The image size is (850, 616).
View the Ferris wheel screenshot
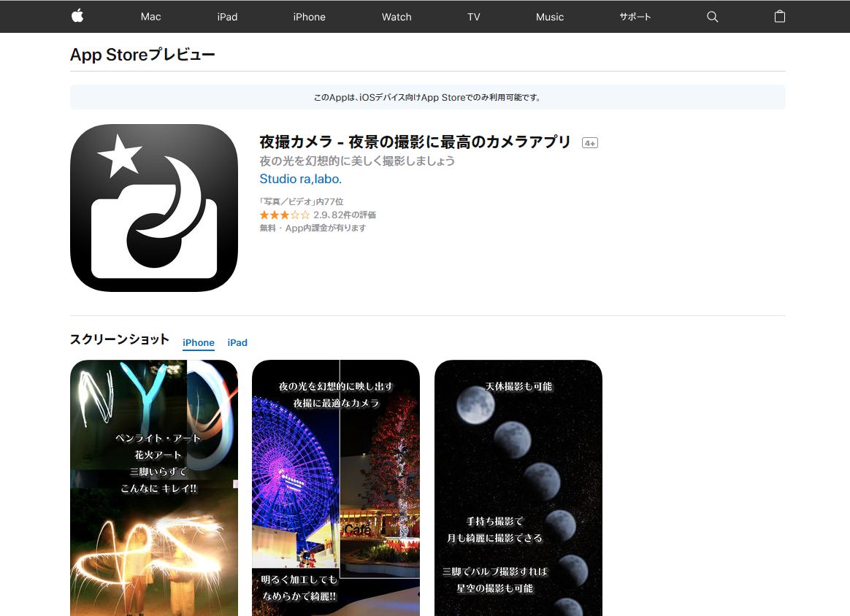tap(336, 488)
